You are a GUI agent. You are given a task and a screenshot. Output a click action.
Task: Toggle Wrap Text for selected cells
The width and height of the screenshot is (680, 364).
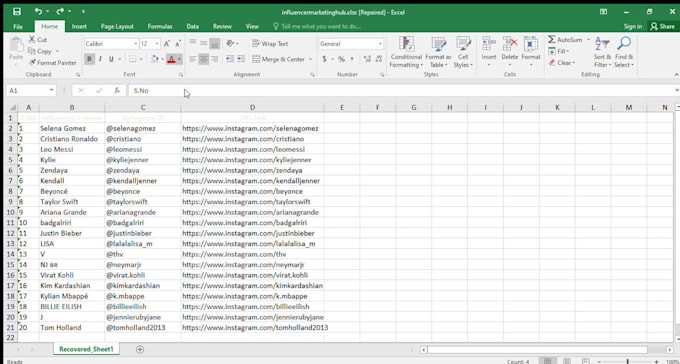pyautogui.click(x=270, y=44)
